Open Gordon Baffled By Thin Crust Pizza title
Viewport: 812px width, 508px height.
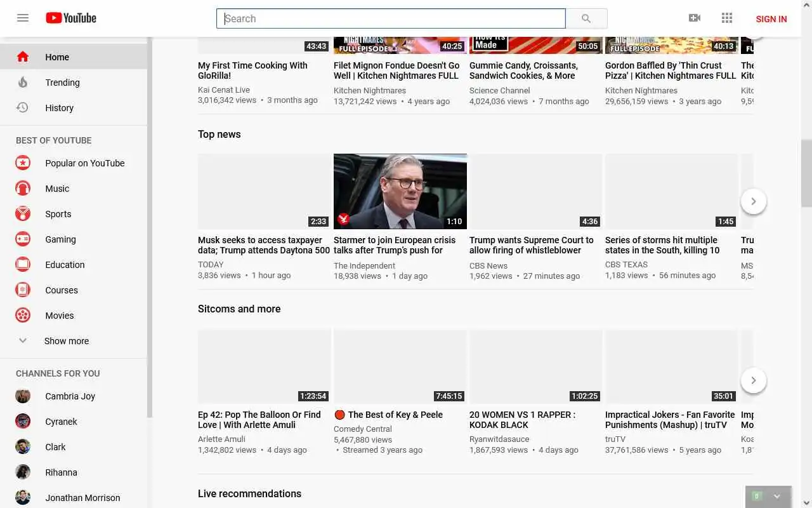671,70
